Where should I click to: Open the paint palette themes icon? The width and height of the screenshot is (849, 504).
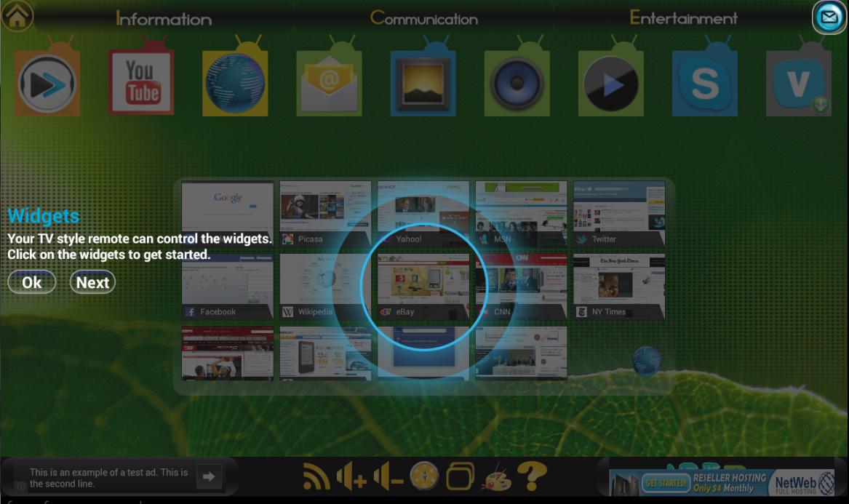pyautogui.click(x=496, y=477)
